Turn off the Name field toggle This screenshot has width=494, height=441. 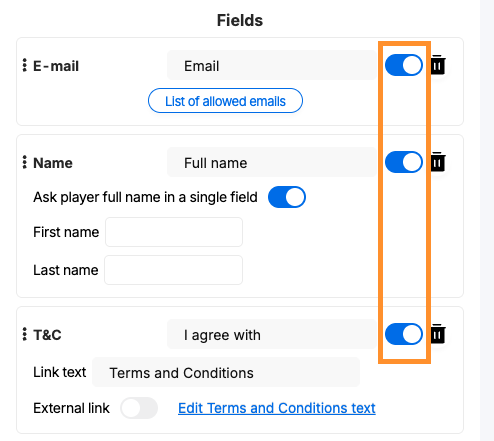coord(404,162)
